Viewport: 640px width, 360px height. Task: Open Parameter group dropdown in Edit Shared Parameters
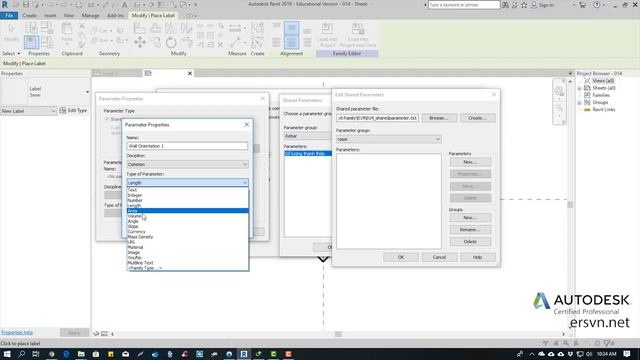tap(388, 139)
